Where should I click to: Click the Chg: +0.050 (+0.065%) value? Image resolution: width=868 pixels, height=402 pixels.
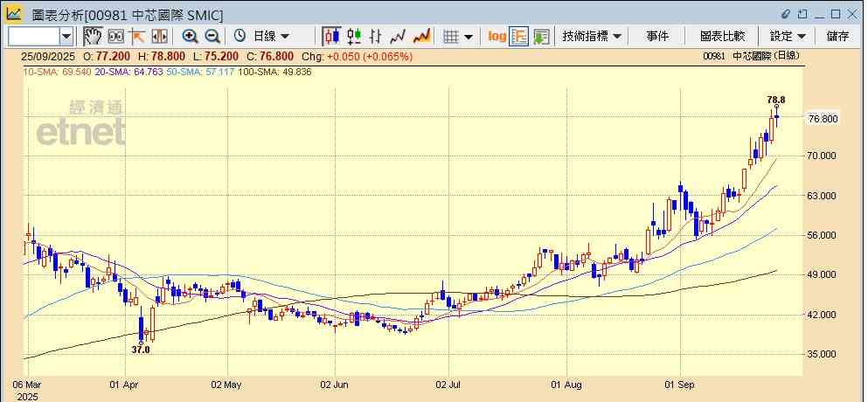coord(357,56)
